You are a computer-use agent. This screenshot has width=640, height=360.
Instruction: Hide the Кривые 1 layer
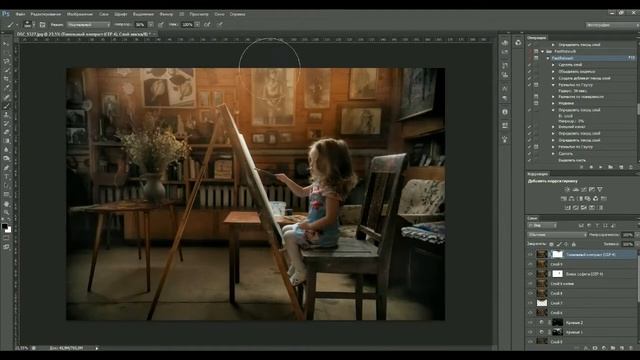530,332
